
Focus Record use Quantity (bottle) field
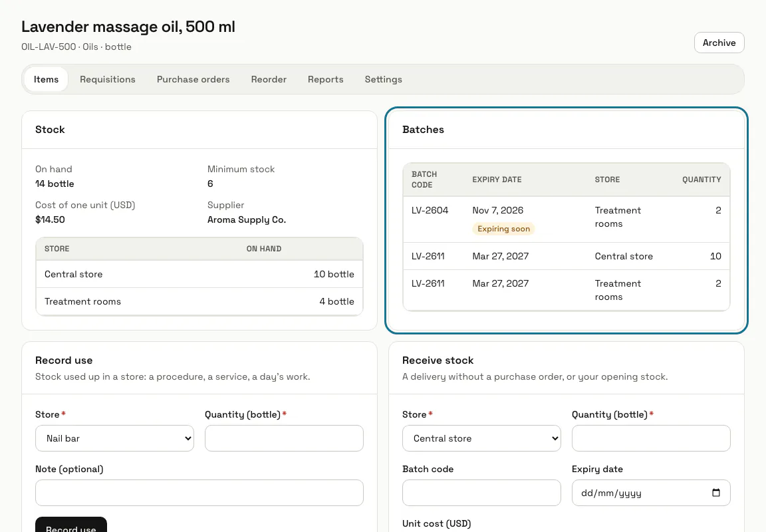click(x=285, y=438)
